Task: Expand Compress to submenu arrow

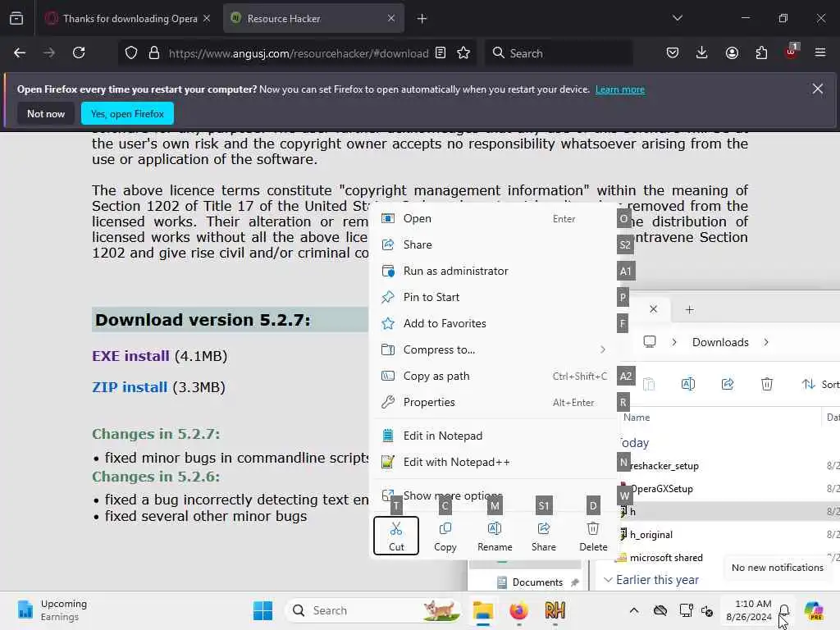Action: coord(603,349)
